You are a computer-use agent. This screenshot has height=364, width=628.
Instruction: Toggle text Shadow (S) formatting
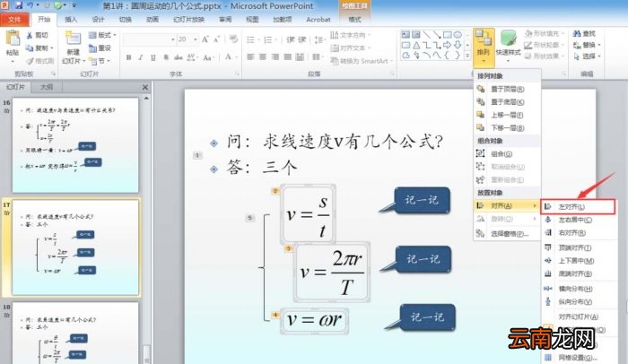point(166,57)
